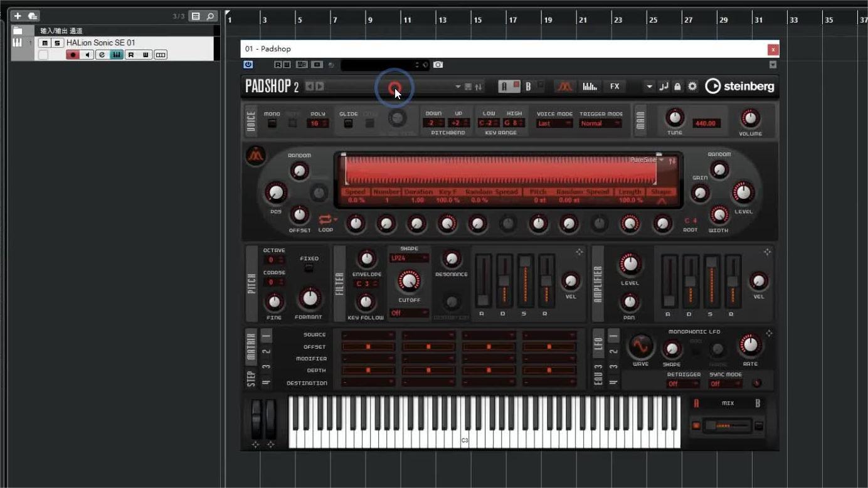868x488 pixels.
Task: Click the Steinberg logo
Action: coord(740,87)
